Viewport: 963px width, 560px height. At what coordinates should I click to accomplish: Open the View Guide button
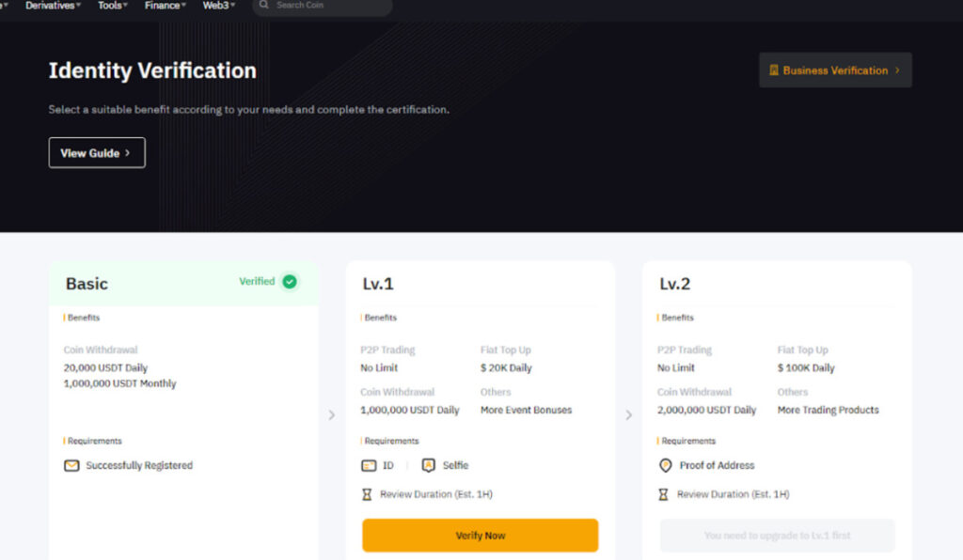(97, 152)
